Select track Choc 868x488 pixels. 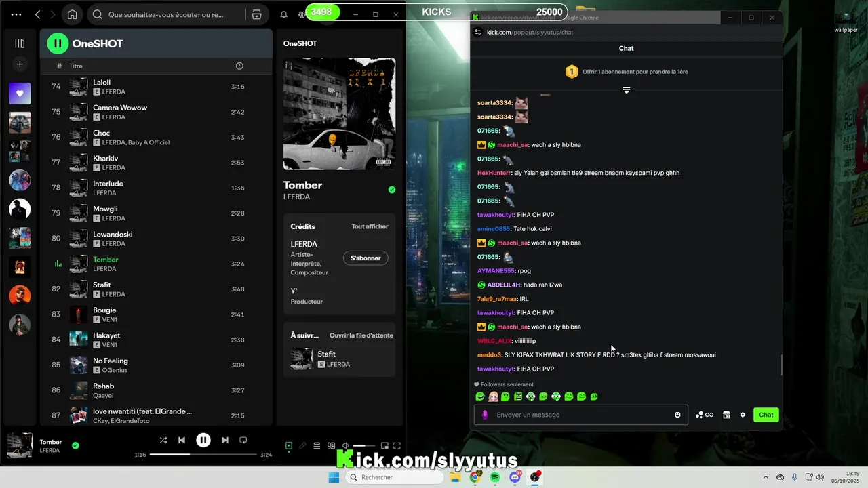[156, 138]
